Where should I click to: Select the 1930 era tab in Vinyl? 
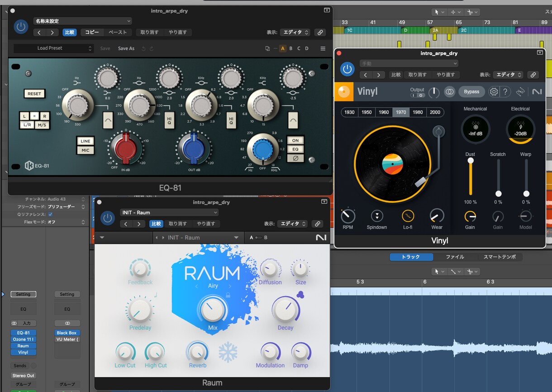coord(349,112)
